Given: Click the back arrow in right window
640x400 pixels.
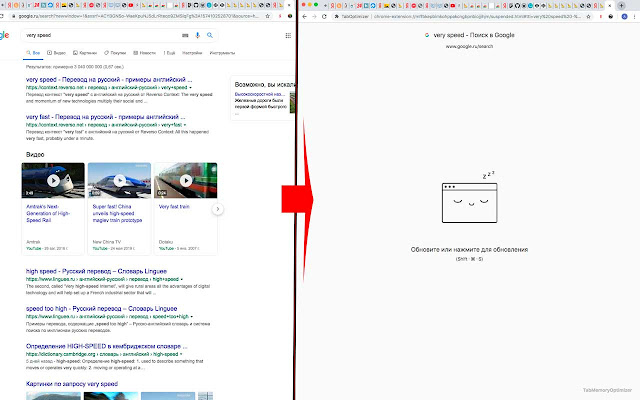Looking at the screenshot, I should coord(304,16).
